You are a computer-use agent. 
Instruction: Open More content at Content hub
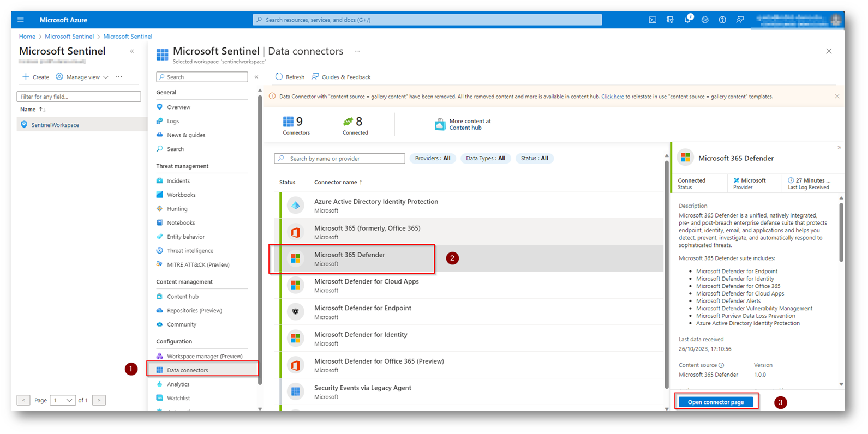[x=463, y=124]
